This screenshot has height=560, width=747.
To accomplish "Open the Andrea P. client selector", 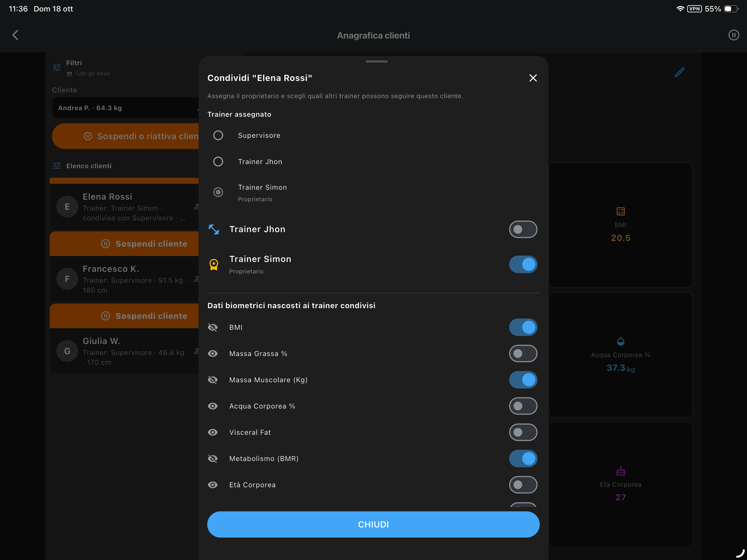I will (x=125, y=108).
